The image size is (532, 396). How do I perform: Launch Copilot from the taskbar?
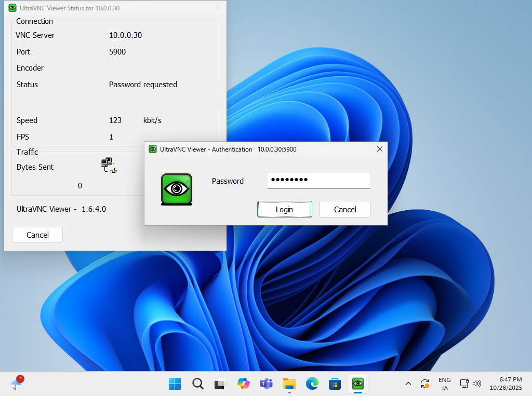tap(243, 384)
